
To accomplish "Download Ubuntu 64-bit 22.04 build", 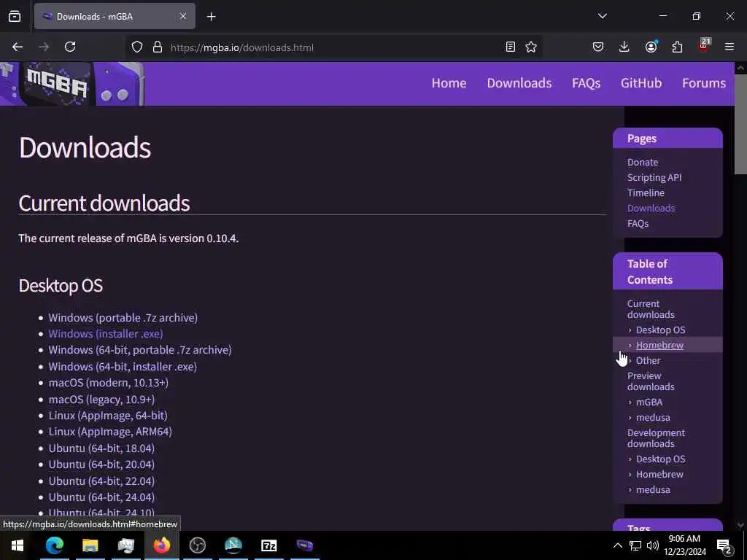I will click(x=101, y=481).
